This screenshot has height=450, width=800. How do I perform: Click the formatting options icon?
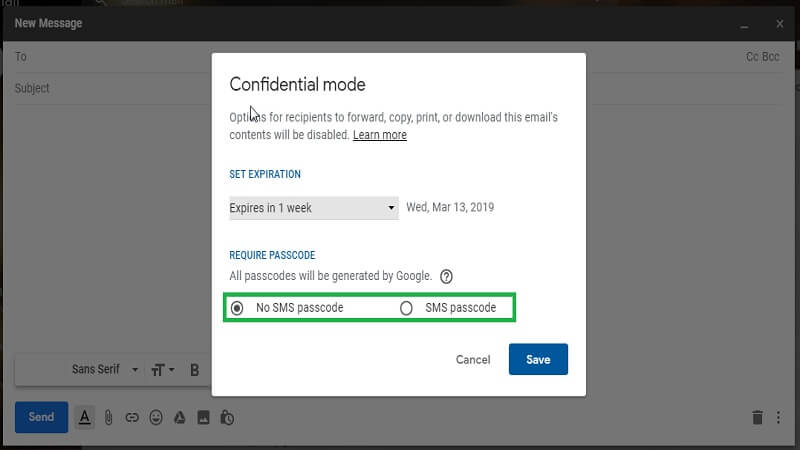tap(84, 417)
